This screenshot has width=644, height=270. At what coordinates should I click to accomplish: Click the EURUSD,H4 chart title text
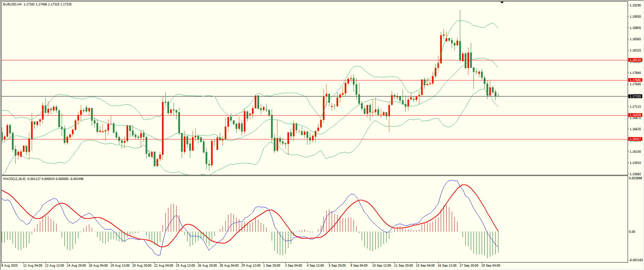12,4
